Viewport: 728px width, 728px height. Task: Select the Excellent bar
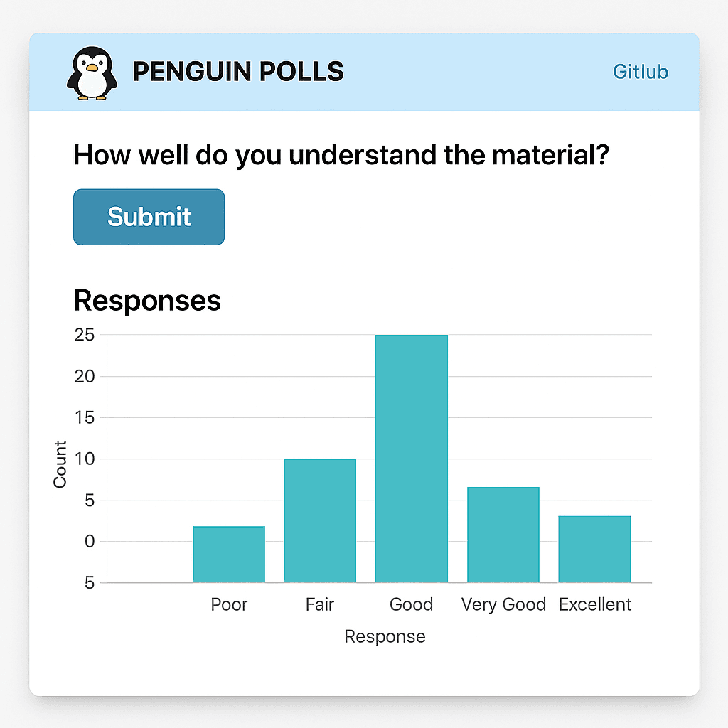[594, 547]
